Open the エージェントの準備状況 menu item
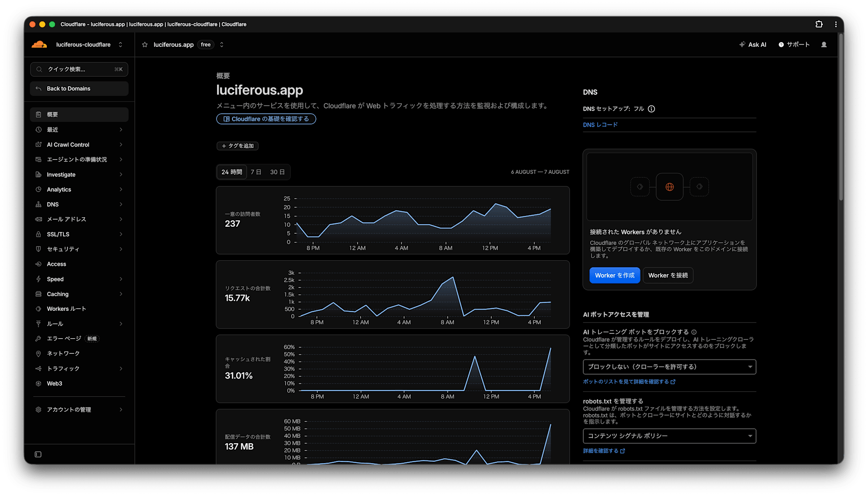 coord(79,160)
